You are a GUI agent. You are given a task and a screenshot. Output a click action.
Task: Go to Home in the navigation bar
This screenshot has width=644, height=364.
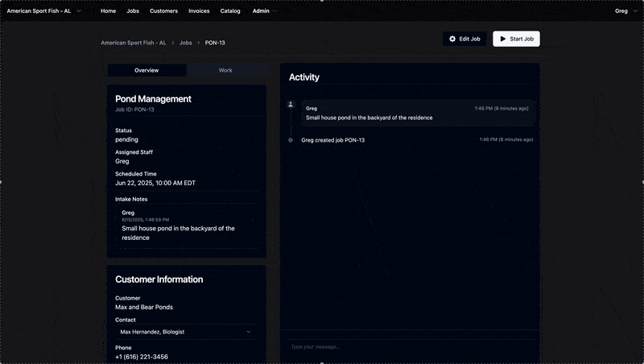pyautogui.click(x=108, y=11)
